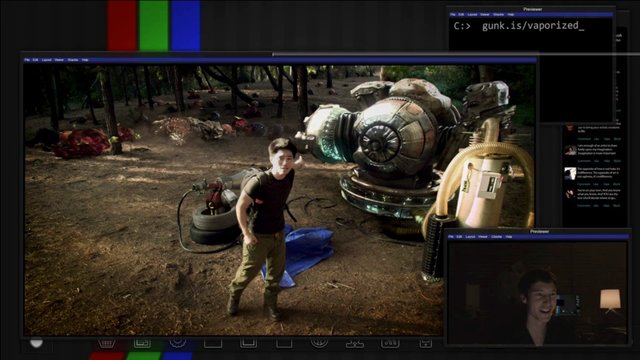Click the rightmost download icon in bottom toolbar
640x360 pixels.
(x=425, y=343)
